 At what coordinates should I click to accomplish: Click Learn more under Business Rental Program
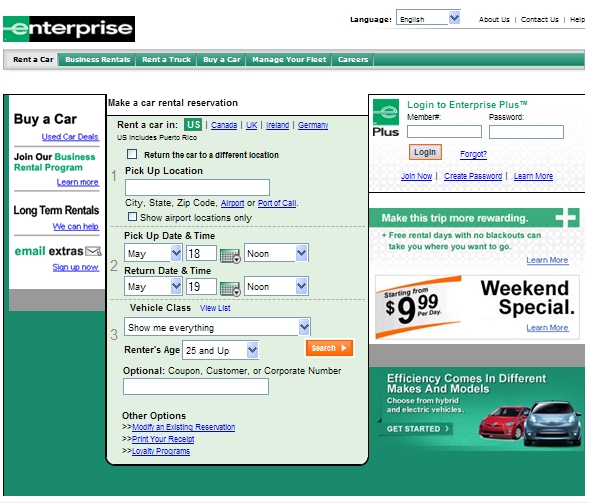77,182
